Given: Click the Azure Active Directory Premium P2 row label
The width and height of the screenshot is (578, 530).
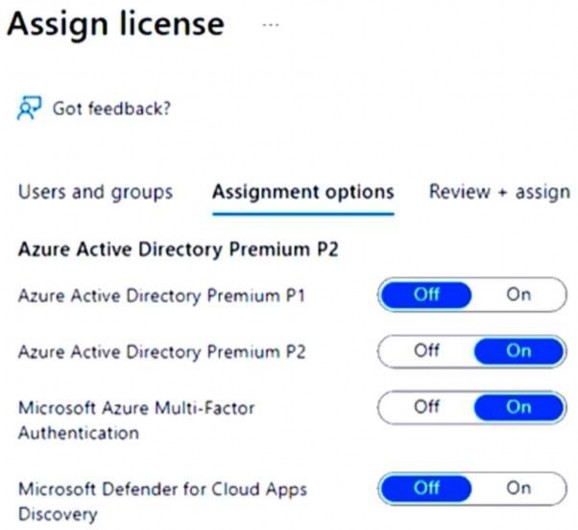Looking at the screenshot, I should coord(161,352).
